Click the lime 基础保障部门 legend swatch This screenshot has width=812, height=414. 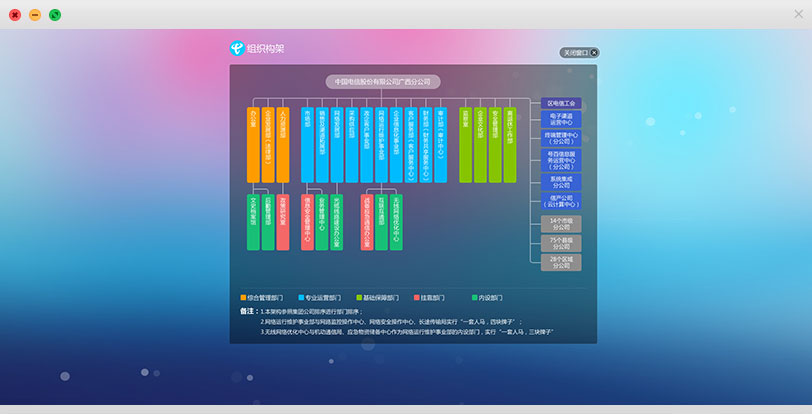(359, 297)
